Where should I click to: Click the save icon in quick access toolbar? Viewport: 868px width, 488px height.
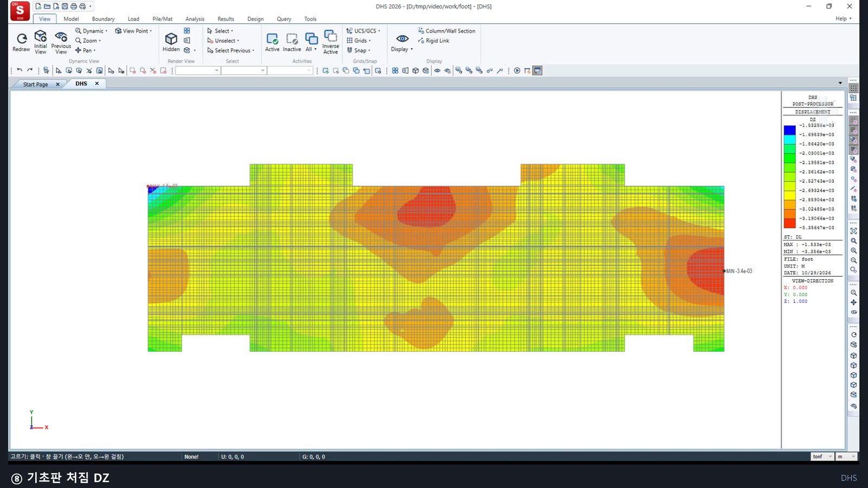point(65,7)
